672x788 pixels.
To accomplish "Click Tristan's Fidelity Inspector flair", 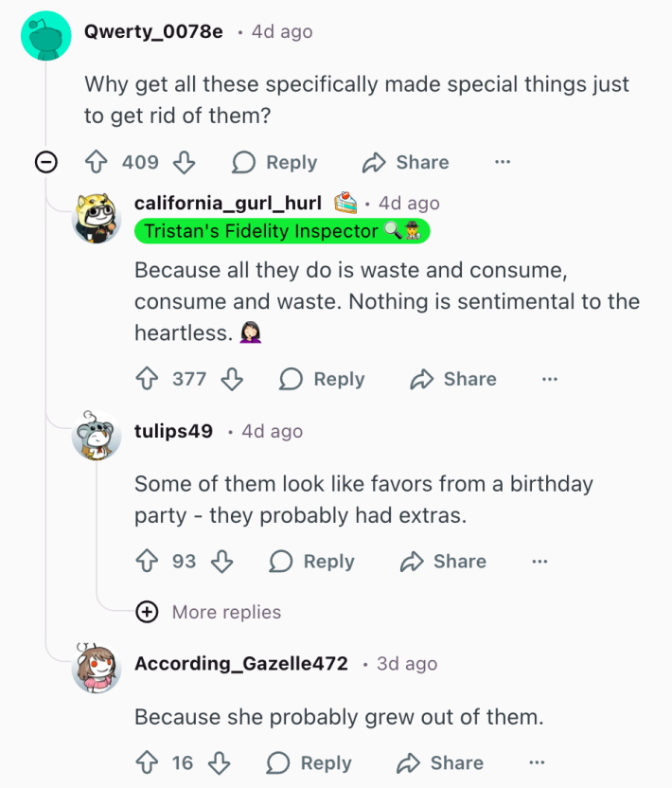I will click(x=282, y=230).
